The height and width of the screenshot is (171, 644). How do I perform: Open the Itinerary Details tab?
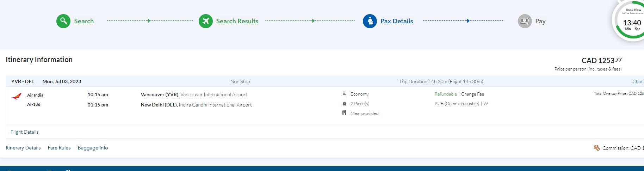23,148
